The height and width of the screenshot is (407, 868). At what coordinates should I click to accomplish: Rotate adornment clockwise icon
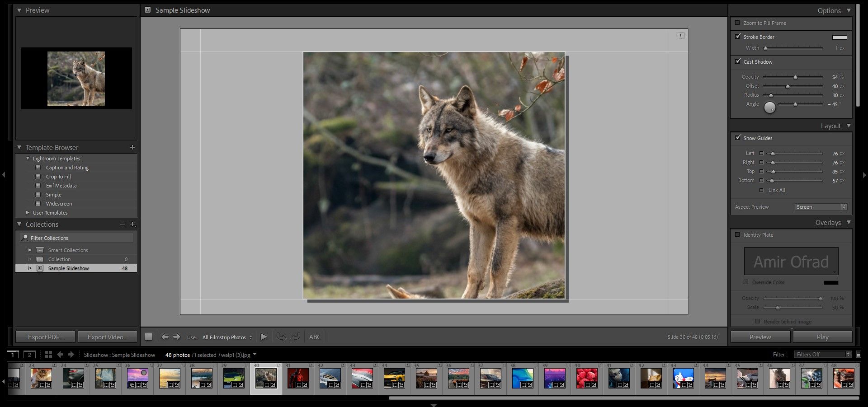296,337
